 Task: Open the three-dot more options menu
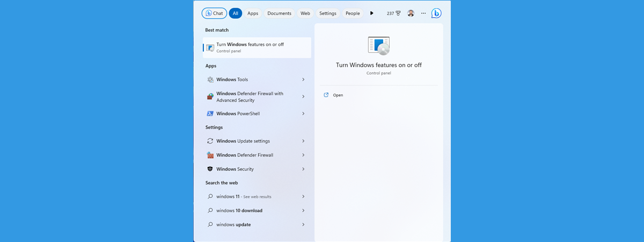pos(423,13)
